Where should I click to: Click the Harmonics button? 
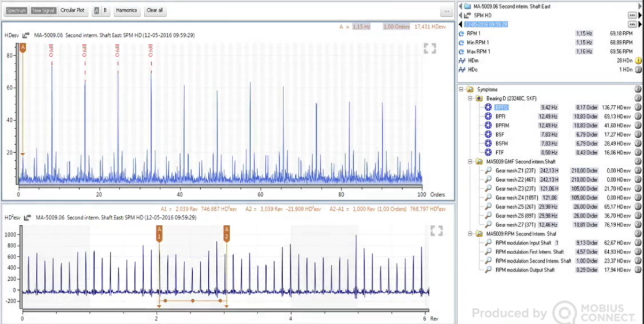pos(126,10)
